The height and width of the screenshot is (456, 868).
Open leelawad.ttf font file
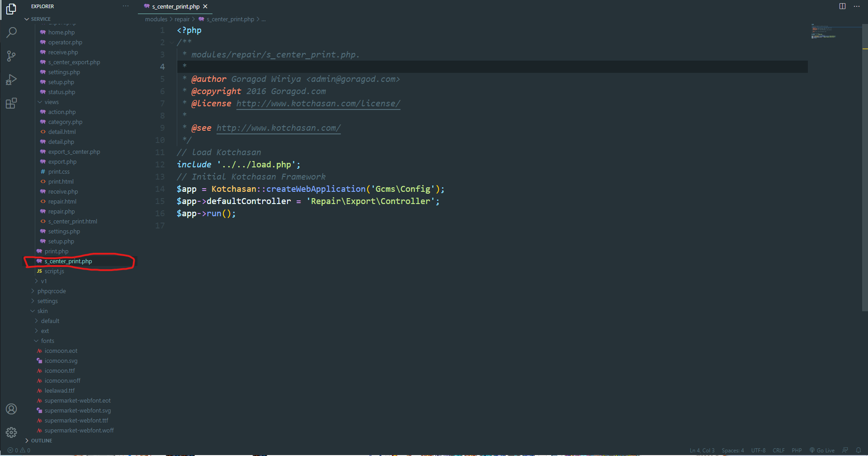(60, 391)
